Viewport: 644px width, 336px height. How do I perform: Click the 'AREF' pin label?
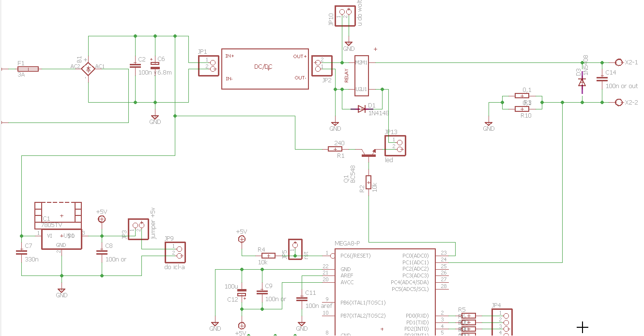tap(347, 275)
